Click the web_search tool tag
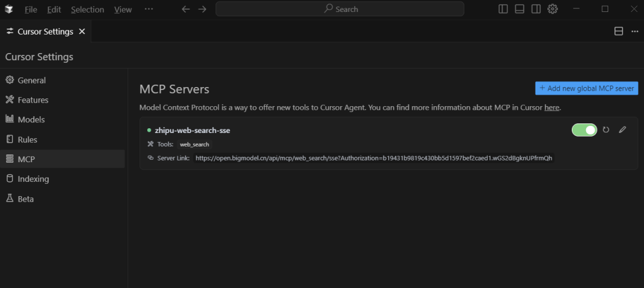The width and height of the screenshot is (644, 288). click(x=194, y=144)
